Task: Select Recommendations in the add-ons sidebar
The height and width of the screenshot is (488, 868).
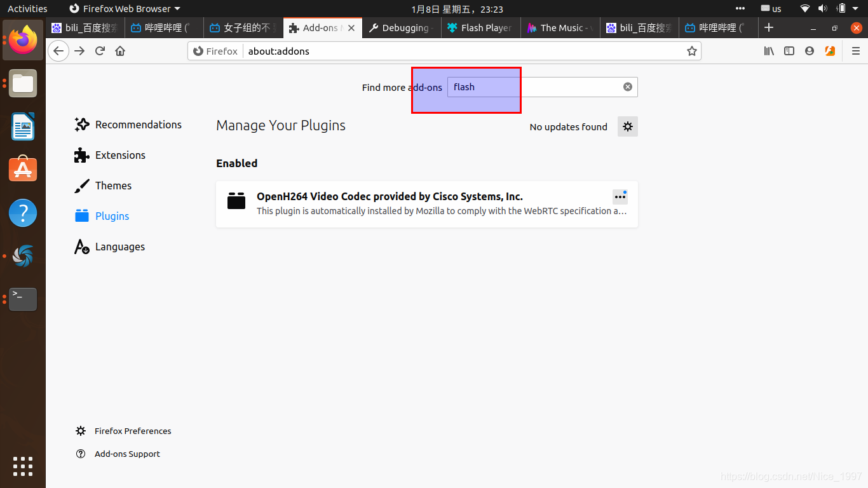Action: [128, 125]
